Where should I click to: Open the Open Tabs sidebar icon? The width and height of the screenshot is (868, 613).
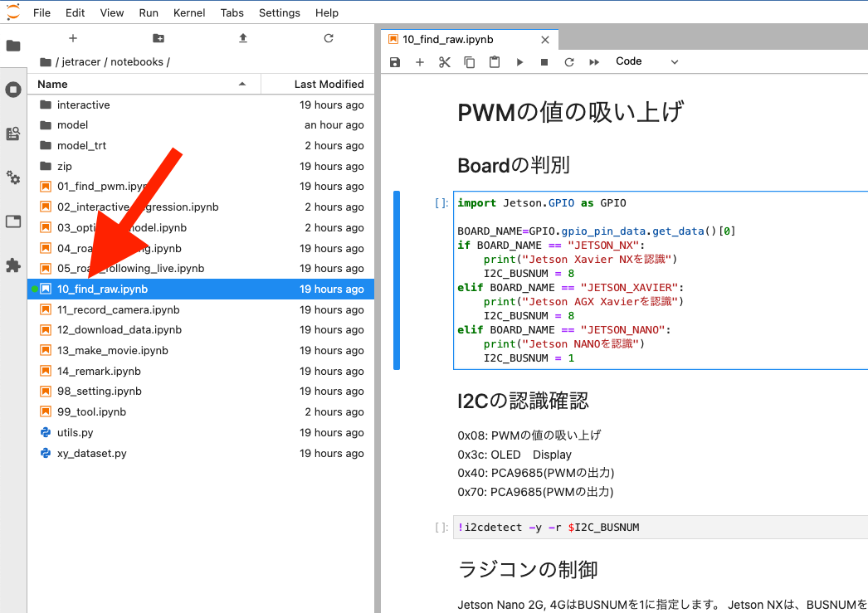pyautogui.click(x=13, y=221)
